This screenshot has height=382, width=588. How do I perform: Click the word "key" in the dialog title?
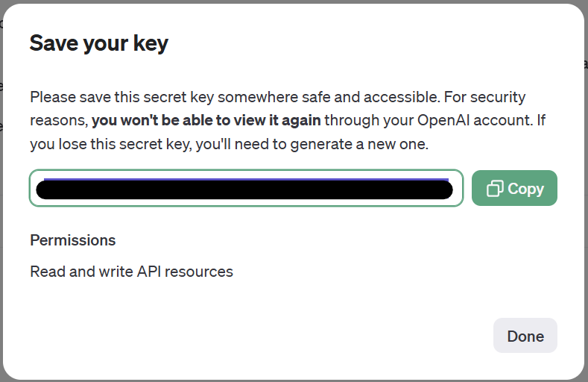tap(151, 44)
